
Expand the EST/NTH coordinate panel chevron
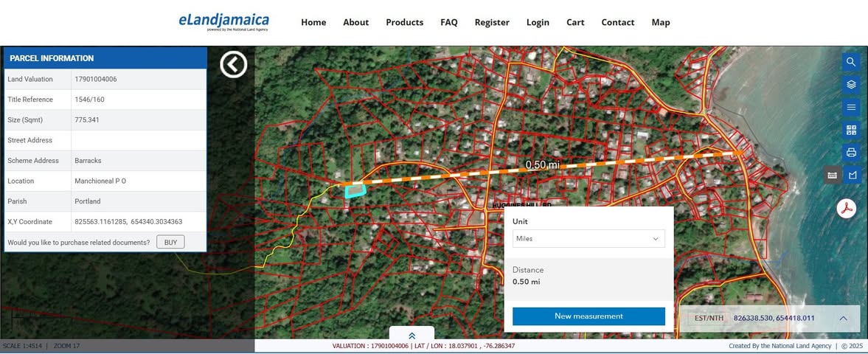(x=843, y=318)
